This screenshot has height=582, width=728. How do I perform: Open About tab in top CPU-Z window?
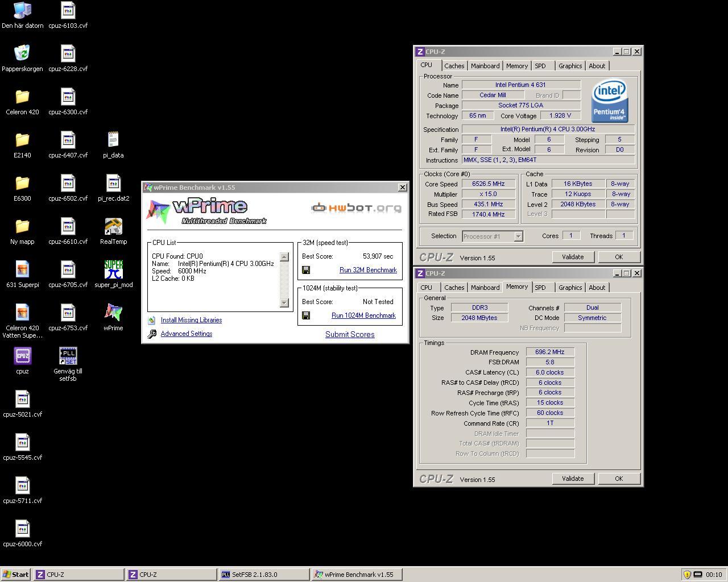tap(597, 66)
